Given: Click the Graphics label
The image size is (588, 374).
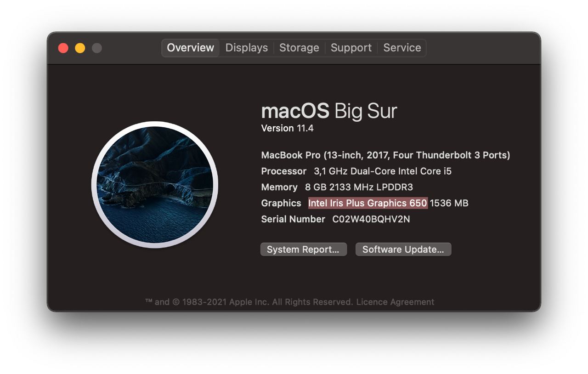Looking at the screenshot, I should [x=281, y=203].
